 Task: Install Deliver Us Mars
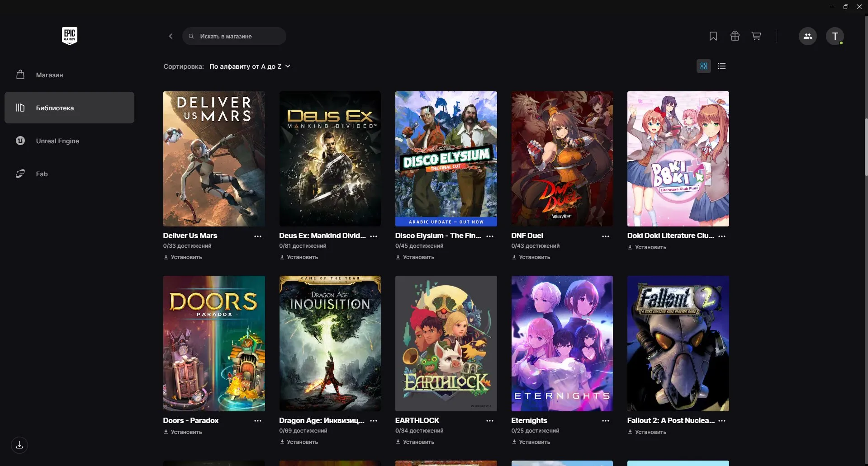coord(183,257)
